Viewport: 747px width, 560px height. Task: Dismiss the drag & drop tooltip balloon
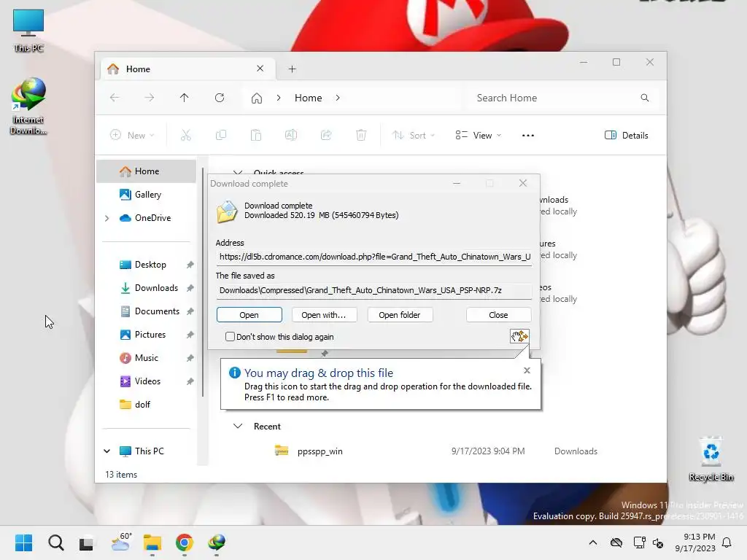click(527, 370)
